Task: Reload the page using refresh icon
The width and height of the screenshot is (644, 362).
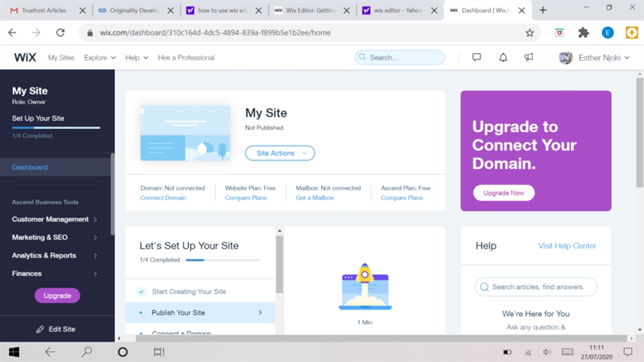Action: coord(60,33)
